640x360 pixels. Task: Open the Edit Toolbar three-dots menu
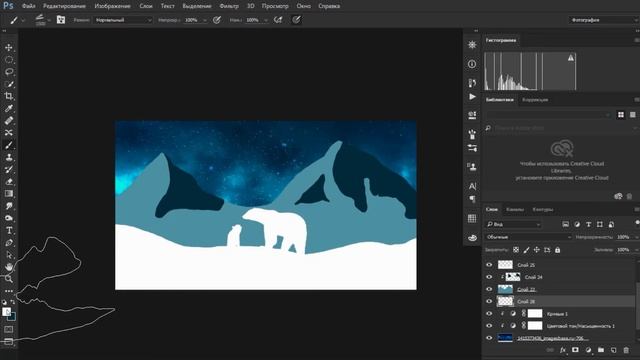pos(9,291)
